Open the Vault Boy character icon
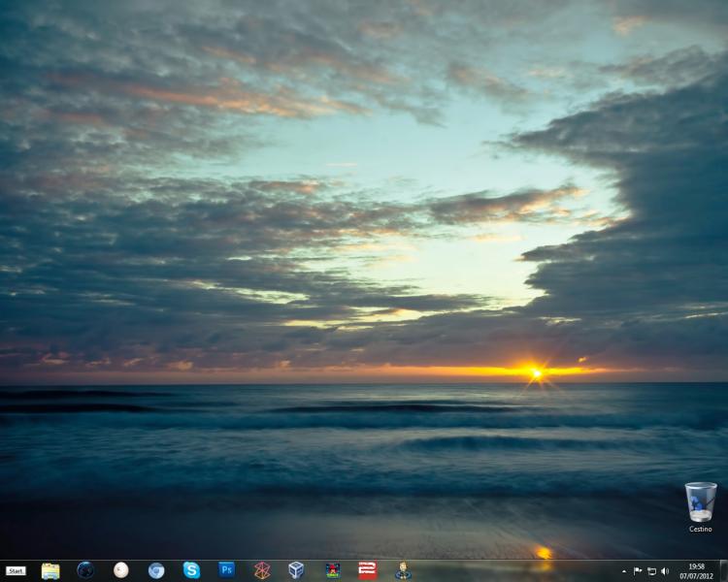This screenshot has width=728, height=582. coord(403,570)
